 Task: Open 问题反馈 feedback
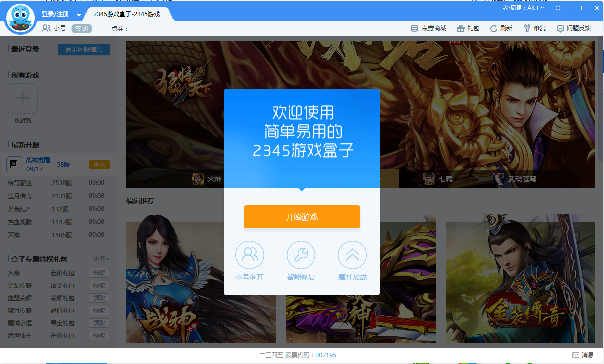(x=574, y=28)
